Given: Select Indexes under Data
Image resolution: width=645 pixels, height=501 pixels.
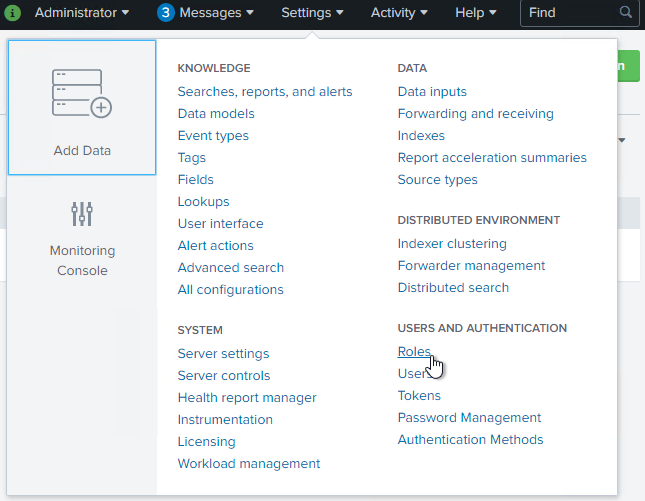Looking at the screenshot, I should tap(421, 136).
